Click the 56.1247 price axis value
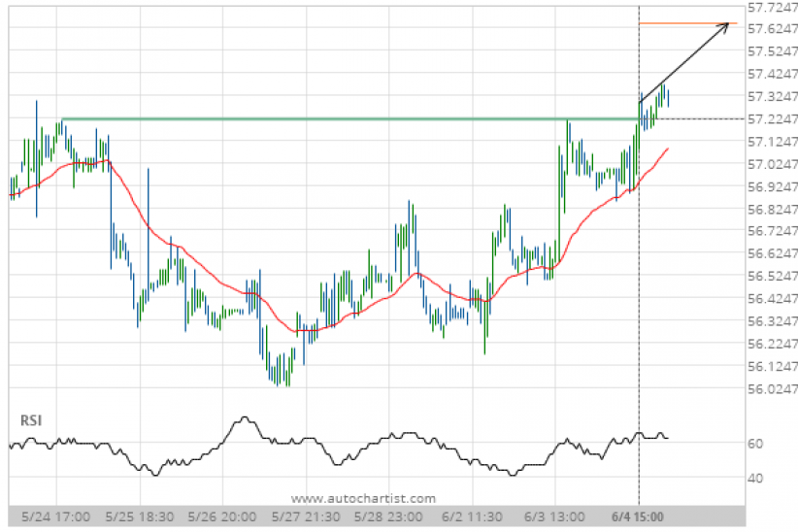Screen dimensions: 798x532 click(773, 367)
